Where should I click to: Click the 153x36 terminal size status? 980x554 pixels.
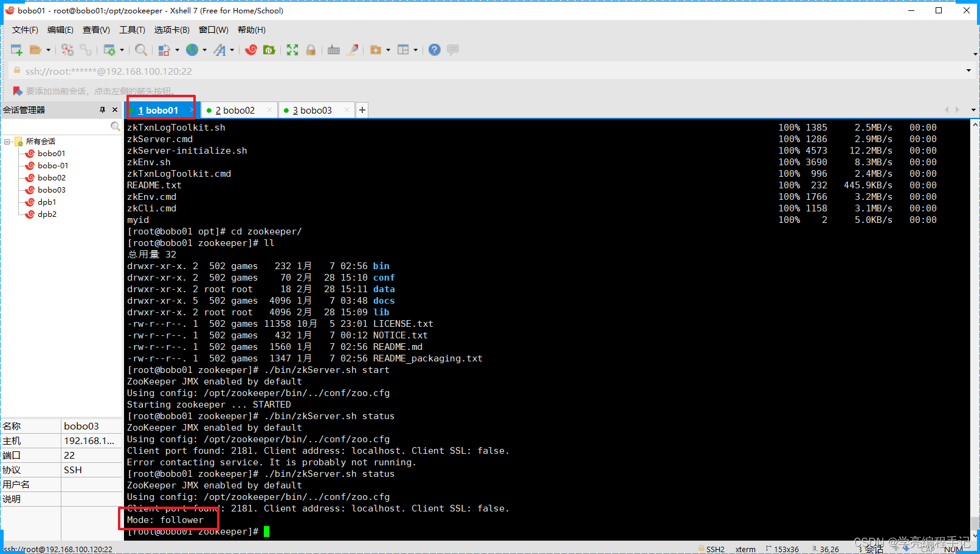[x=782, y=549]
